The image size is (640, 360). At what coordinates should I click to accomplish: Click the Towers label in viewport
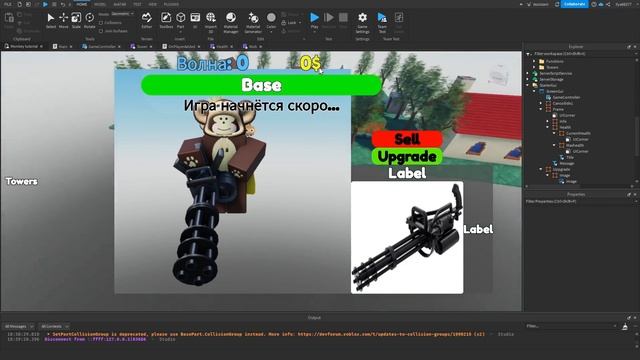point(22,181)
